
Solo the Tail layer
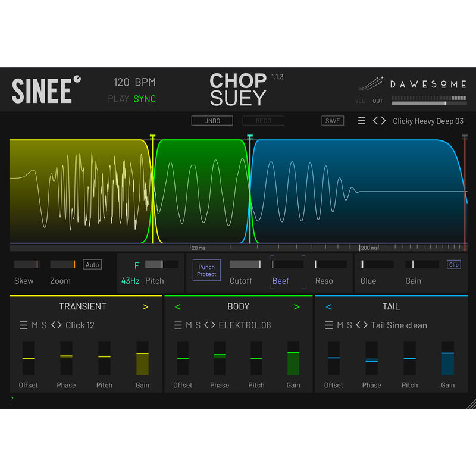tap(349, 325)
